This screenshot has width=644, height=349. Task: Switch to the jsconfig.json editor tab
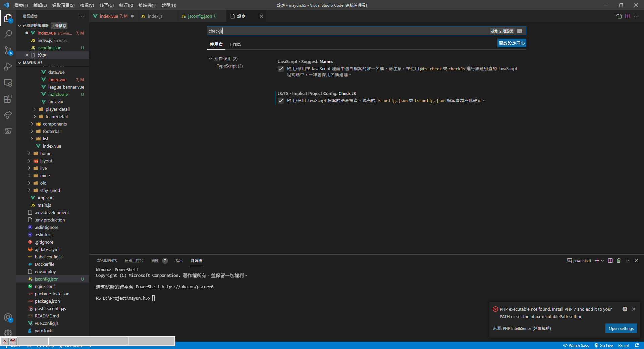(x=200, y=16)
